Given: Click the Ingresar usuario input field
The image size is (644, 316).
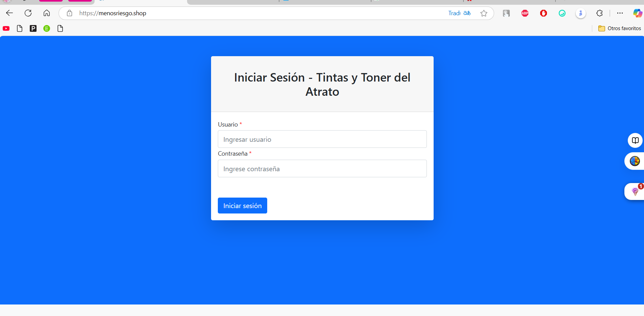Looking at the screenshot, I should point(322,139).
